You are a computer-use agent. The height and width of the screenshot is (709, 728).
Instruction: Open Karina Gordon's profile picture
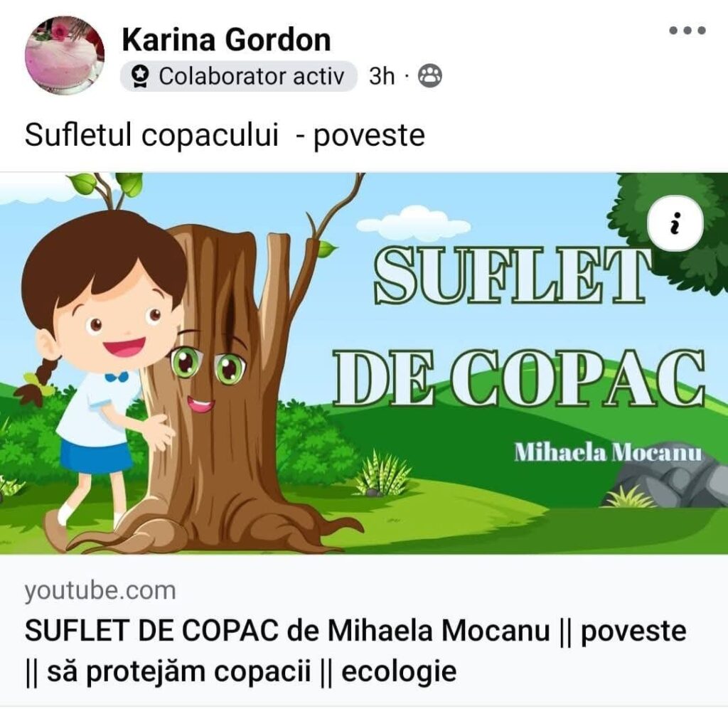[x=64, y=55]
